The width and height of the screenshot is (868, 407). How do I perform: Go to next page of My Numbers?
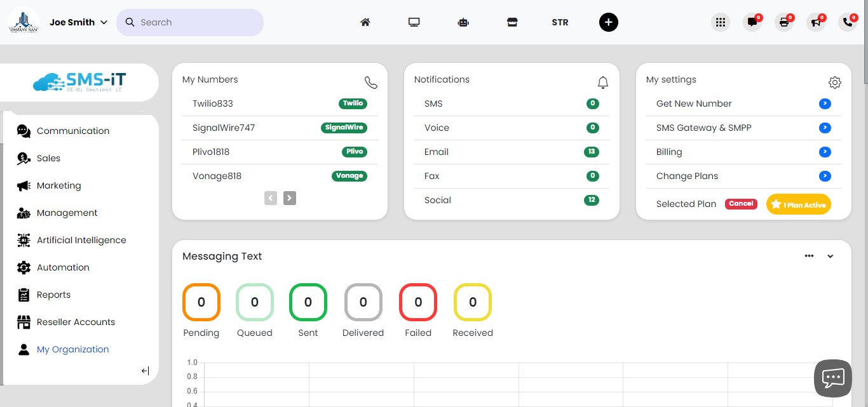[289, 198]
